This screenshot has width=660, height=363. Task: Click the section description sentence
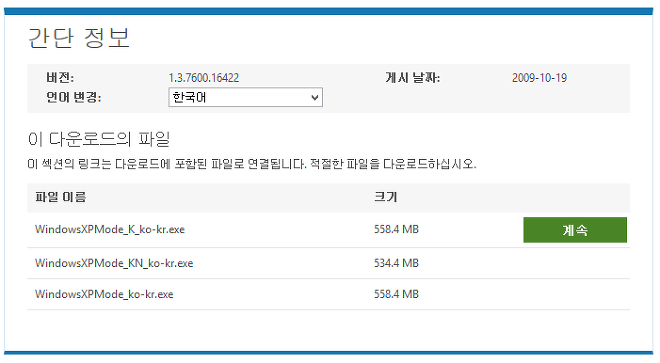(x=252, y=164)
